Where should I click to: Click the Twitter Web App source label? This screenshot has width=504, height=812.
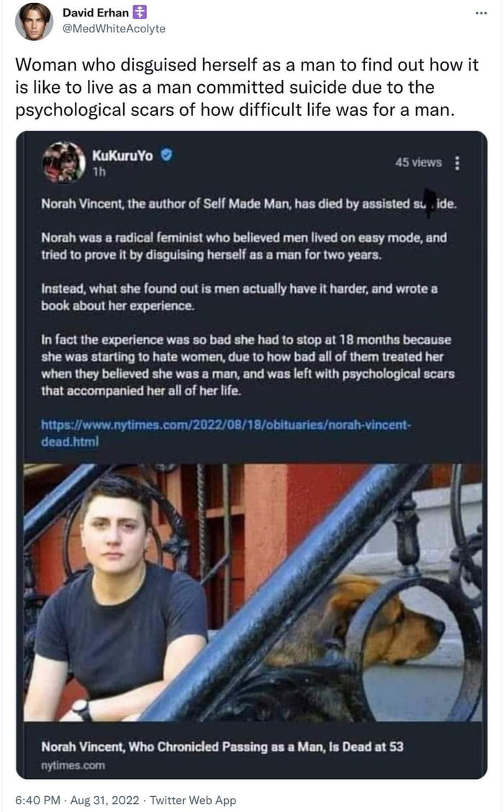(x=193, y=800)
